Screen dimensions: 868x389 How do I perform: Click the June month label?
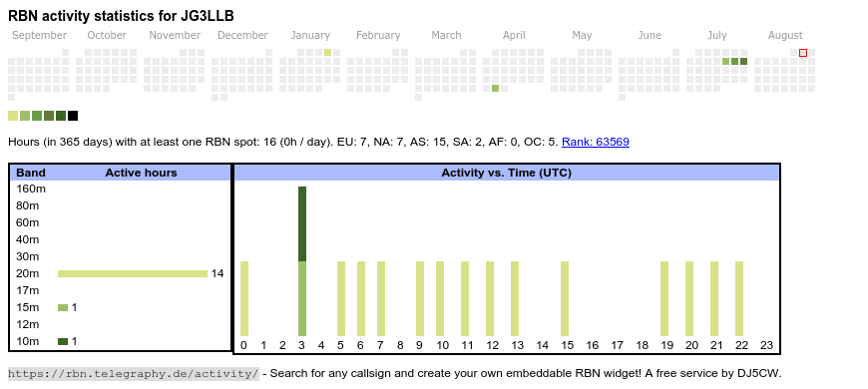click(650, 36)
